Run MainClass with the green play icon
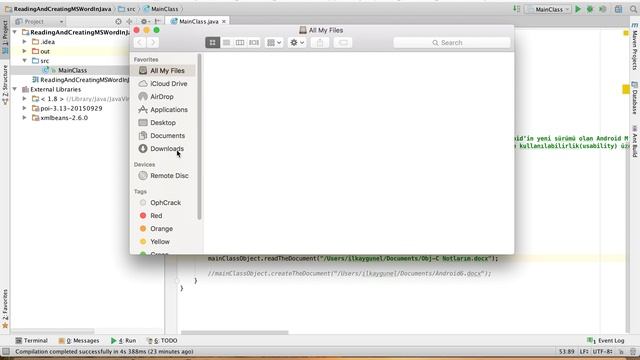 click(578, 9)
